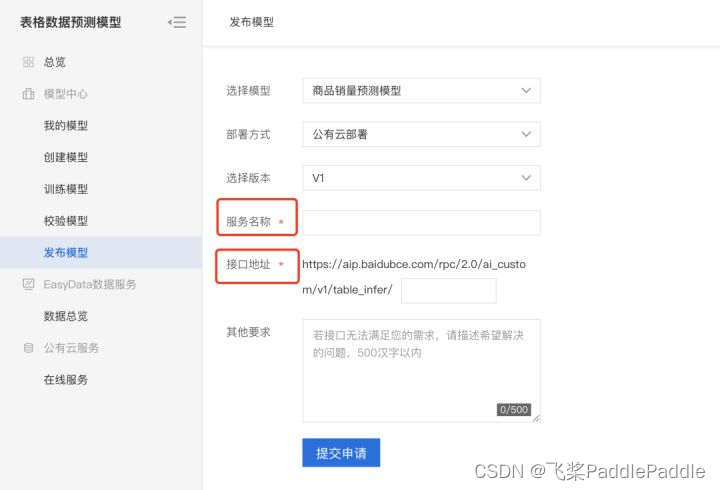Click the 接口地址 label

[x=248, y=265]
